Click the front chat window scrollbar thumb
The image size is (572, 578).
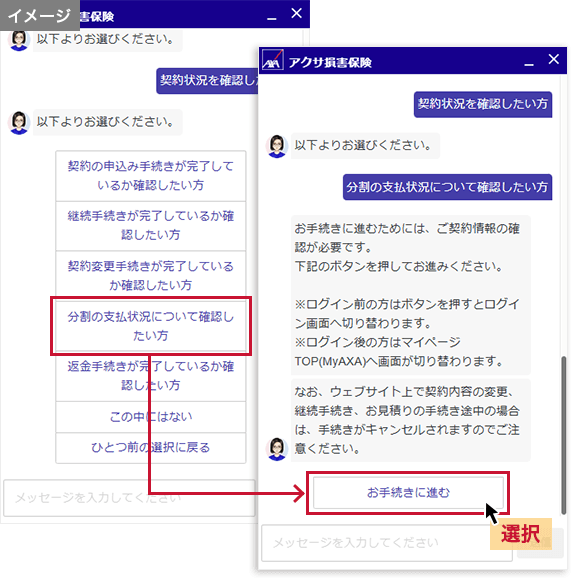coord(564,435)
